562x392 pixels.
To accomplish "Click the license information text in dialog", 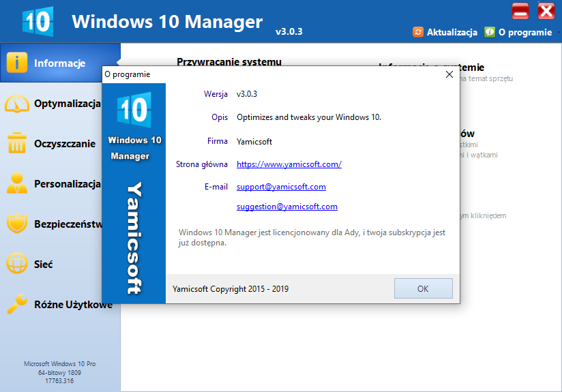I will coord(312,237).
